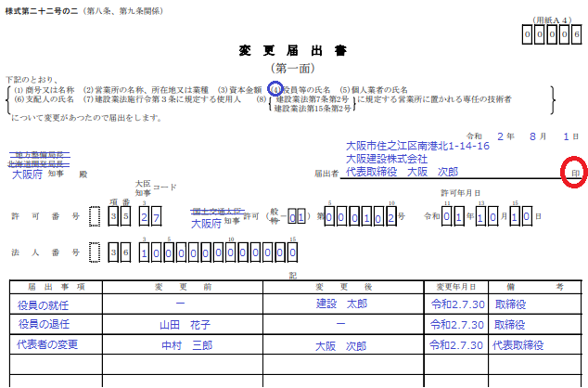Click the (用紙A4) note at top right
588x388 pixels.
552,20
